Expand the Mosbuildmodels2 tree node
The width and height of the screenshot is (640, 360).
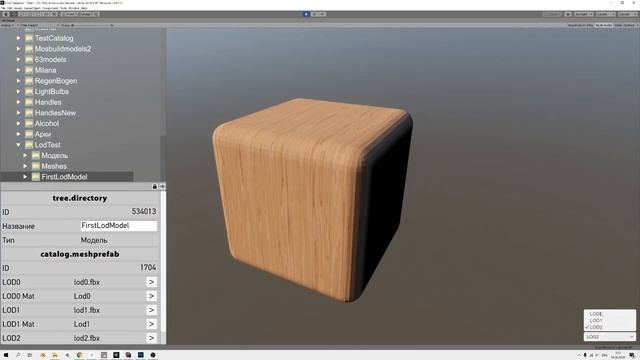(x=18, y=49)
